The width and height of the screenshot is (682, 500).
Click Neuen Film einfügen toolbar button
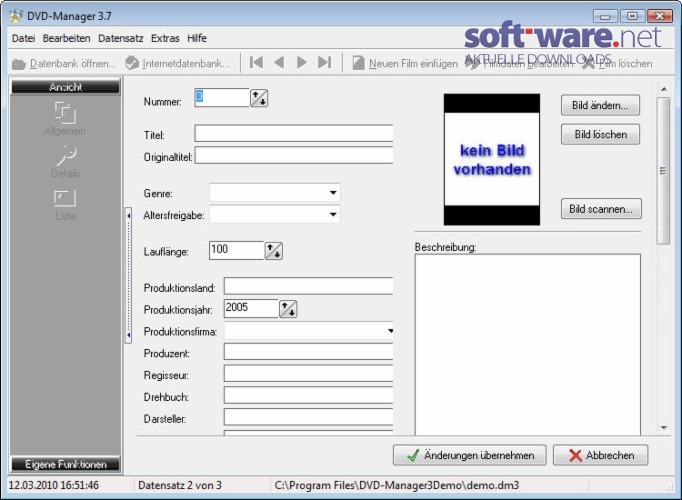point(405,63)
